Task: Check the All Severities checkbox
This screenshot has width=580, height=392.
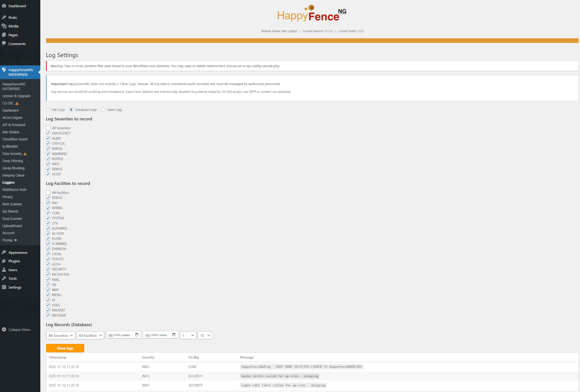Action: [x=48, y=128]
